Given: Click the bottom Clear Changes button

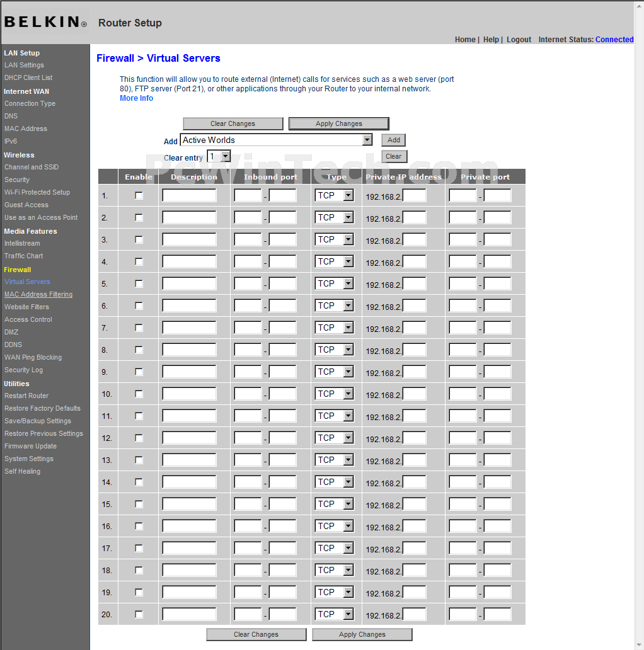Looking at the screenshot, I should point(256,634).
